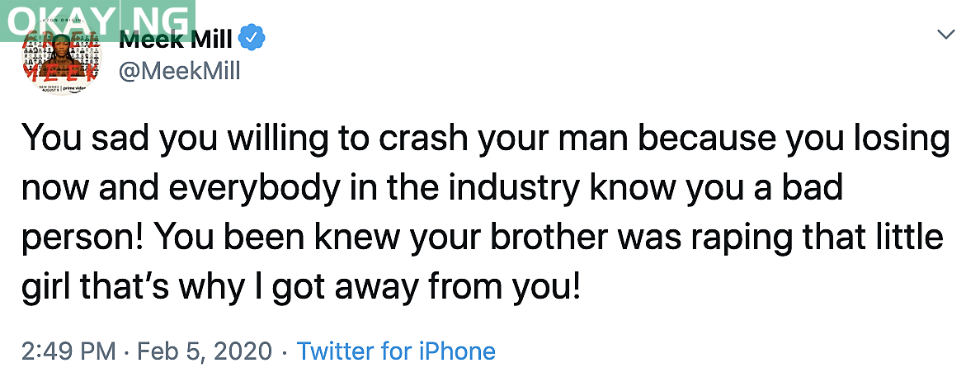
Task: Follow the Twitter for iPhone link
Action: (x=396, y=351)
